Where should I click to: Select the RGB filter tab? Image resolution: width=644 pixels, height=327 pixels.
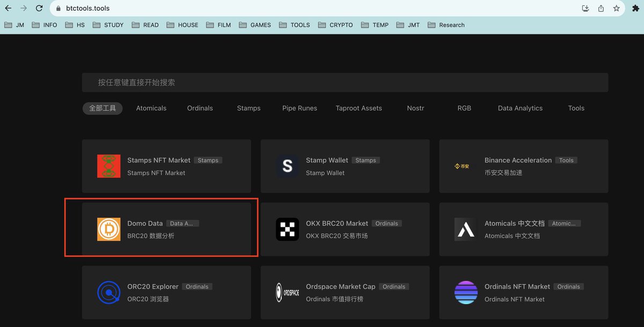pos(464,108)
